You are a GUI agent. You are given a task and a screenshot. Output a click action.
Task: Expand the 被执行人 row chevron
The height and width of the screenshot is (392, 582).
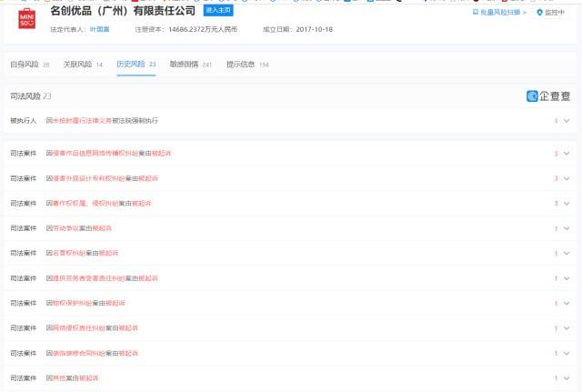567,121
